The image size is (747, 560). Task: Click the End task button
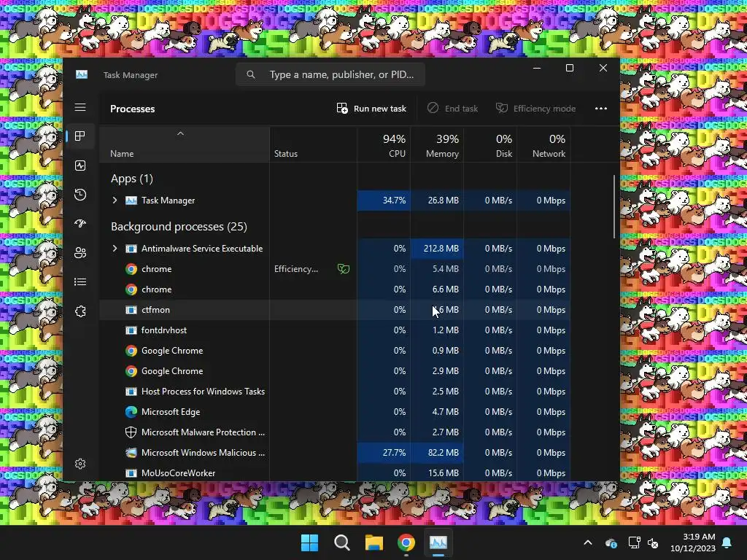452,109
